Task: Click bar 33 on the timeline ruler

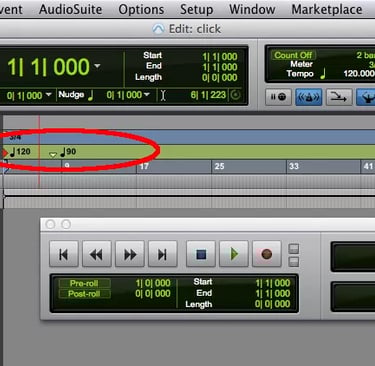Action: [294, 166]
